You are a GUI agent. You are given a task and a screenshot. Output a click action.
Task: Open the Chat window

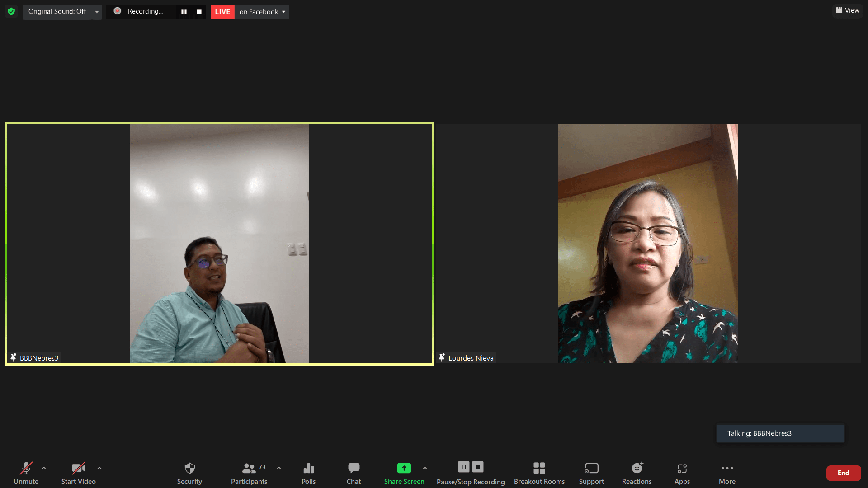tap(354, 473)
